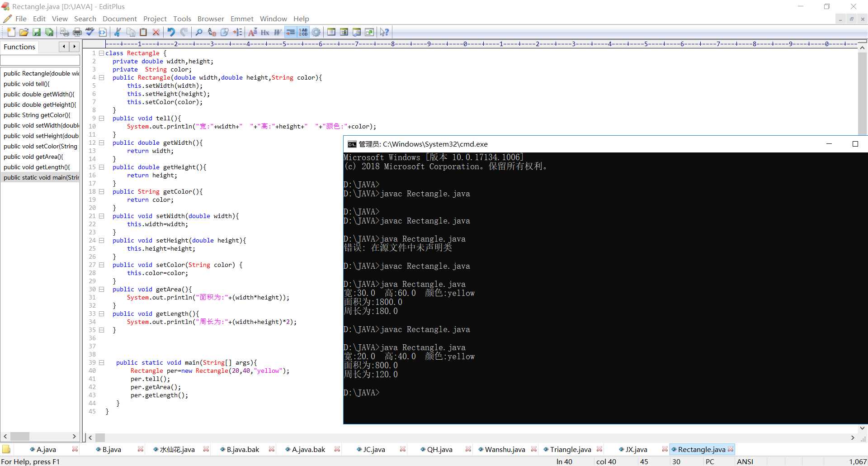Cut selection with the scissors icon
The height and width of the screenshot is (466, 868).
tap(118, 32)
